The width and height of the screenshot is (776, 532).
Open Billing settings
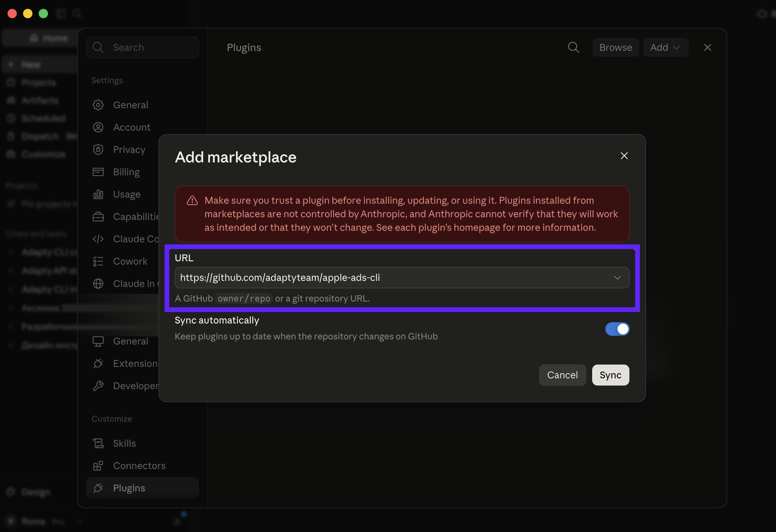pos(126,172)
